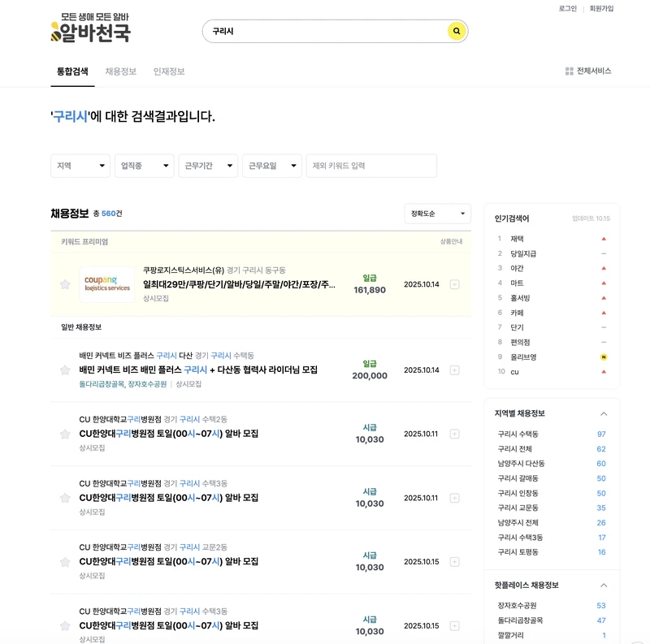650x644 pixels.
Task: Open the 근무요일 filter dropdown
Action: point(272,166)
